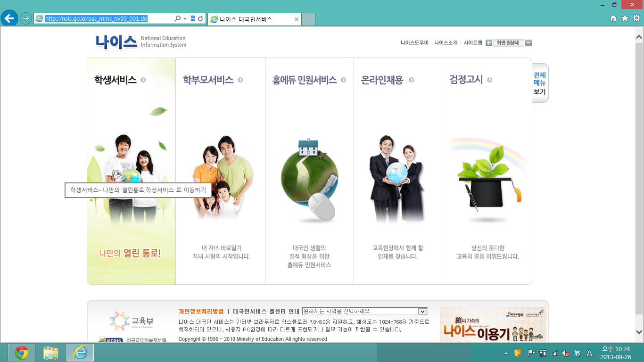Image resolution: width=644 pixels, height=362 pixels.
Task: Open the 나이스 이용기 banner
Action: point(493,325)
